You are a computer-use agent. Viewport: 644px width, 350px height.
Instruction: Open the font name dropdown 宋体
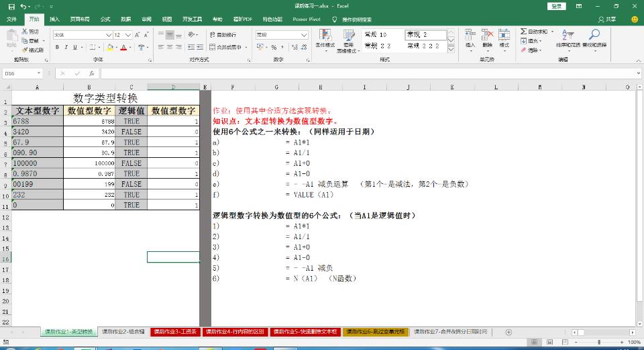pyautogui.click(x=109, y=35)
